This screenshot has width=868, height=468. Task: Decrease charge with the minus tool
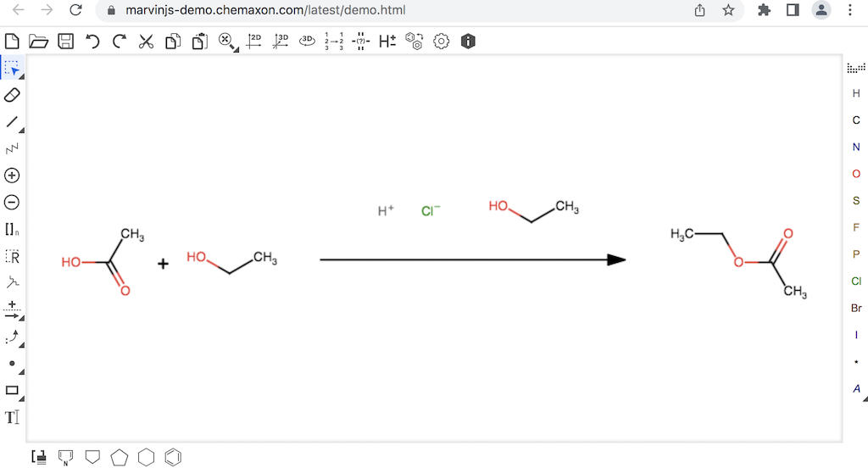12,202
